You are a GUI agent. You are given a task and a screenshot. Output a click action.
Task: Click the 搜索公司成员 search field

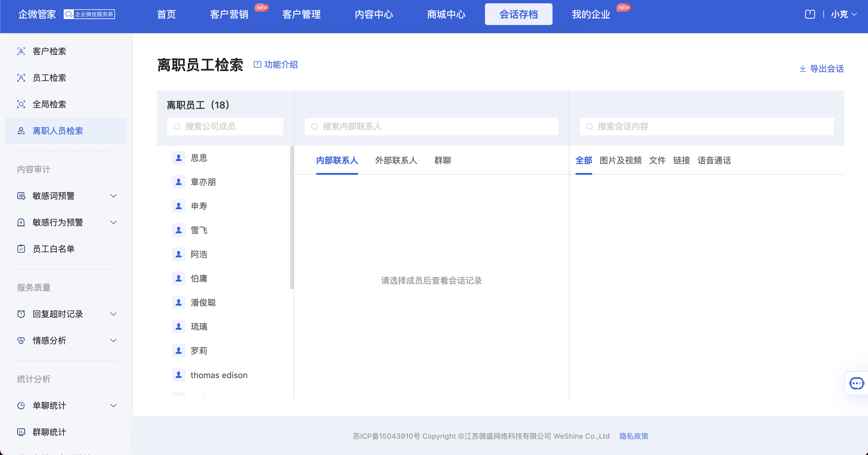point(225,127)
